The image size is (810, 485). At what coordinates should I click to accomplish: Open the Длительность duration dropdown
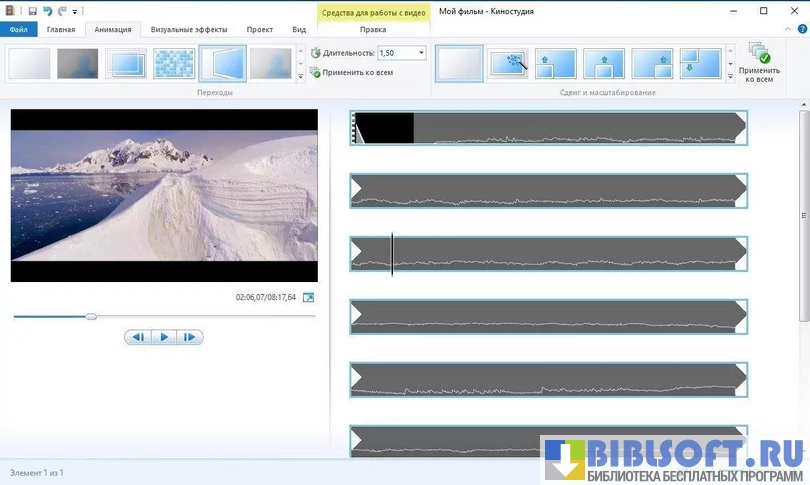pos(421,53)
